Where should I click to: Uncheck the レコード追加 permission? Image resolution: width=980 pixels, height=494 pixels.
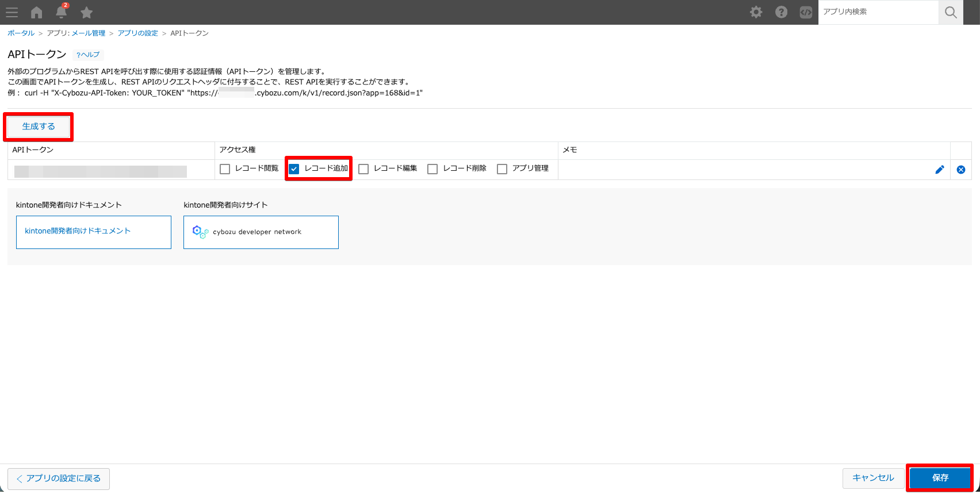click(x=294, y=169)
